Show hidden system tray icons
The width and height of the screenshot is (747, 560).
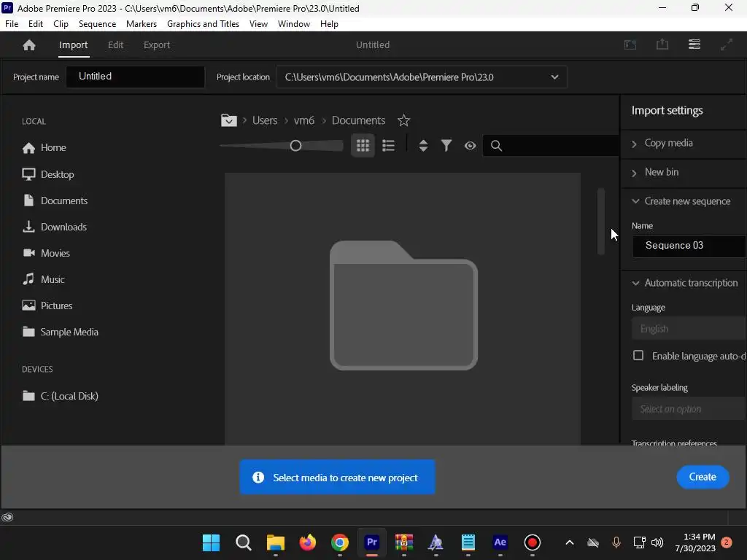[569, 542]
